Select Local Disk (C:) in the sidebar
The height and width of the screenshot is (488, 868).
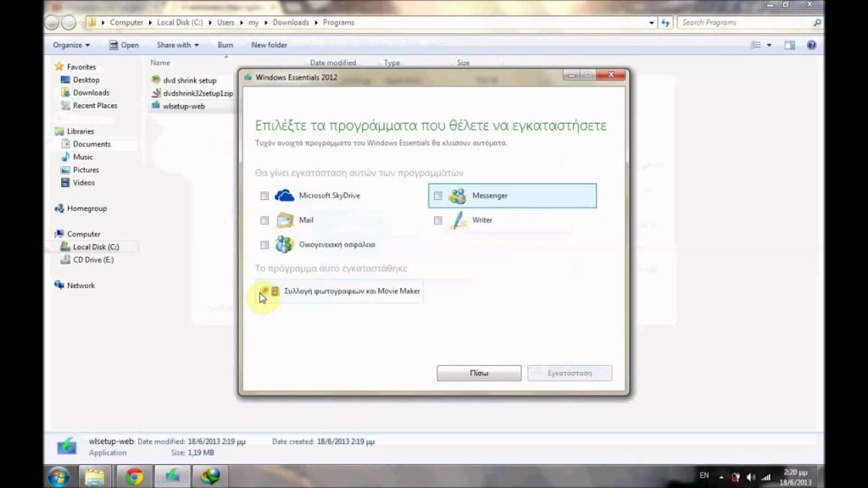coord(96,247)
